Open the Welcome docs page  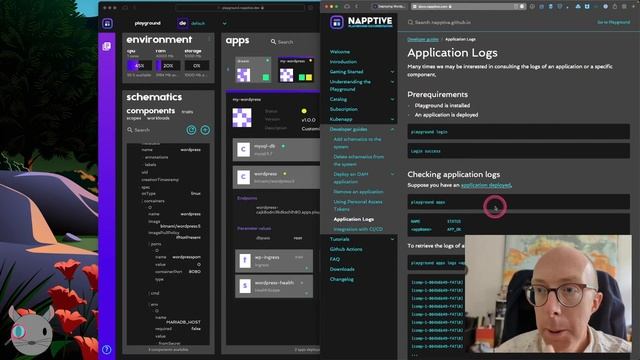coord(340,52)
